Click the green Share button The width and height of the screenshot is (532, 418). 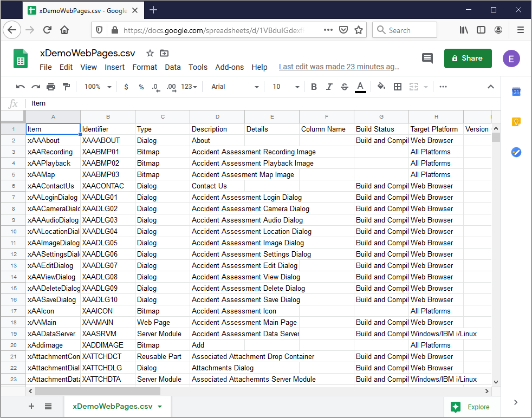(x=468, y=58)
